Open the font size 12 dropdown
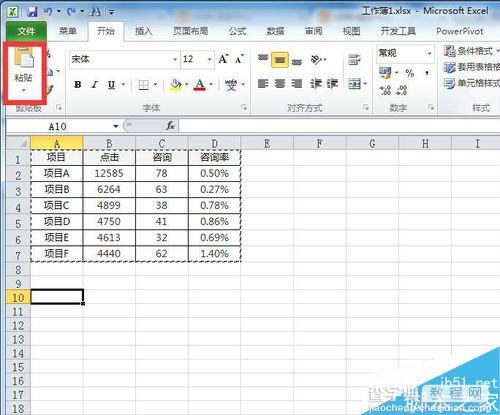The height and width of the screenshot is (415, 500). pyautogui.click(x=209, y=60)
